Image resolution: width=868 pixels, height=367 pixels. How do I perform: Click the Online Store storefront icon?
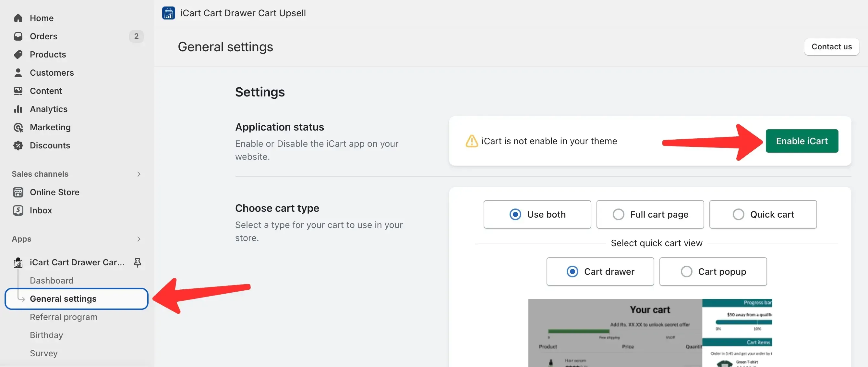(18, 192)
